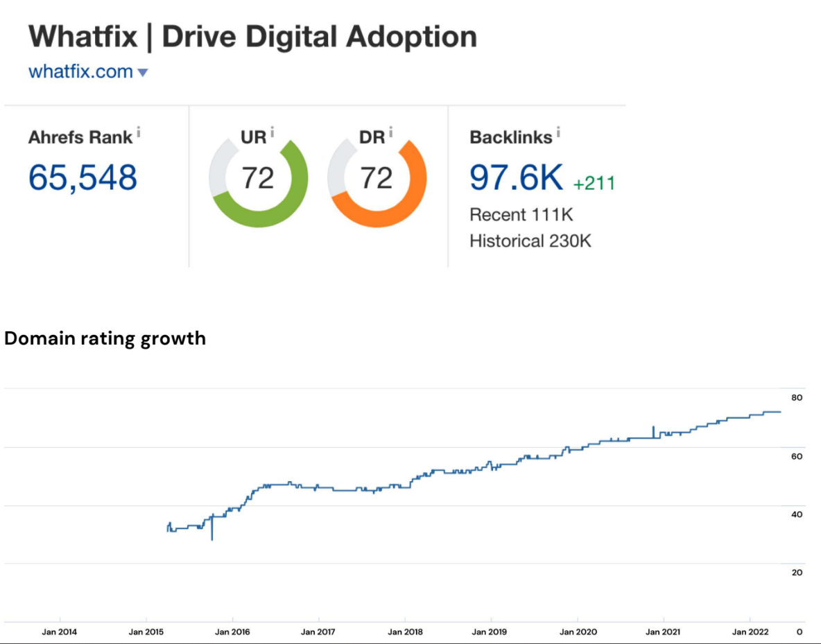Click the upward spike on chart before Jan 2021

pyautogui.click(x=653, y=430)
